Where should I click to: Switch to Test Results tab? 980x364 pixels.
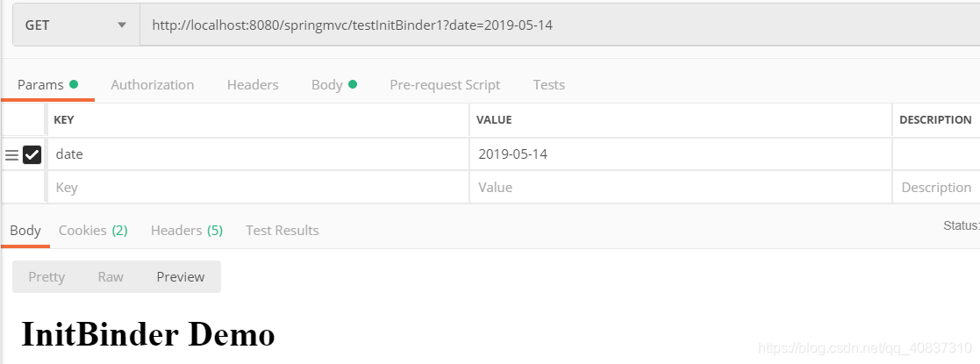(x=283, y=231)
